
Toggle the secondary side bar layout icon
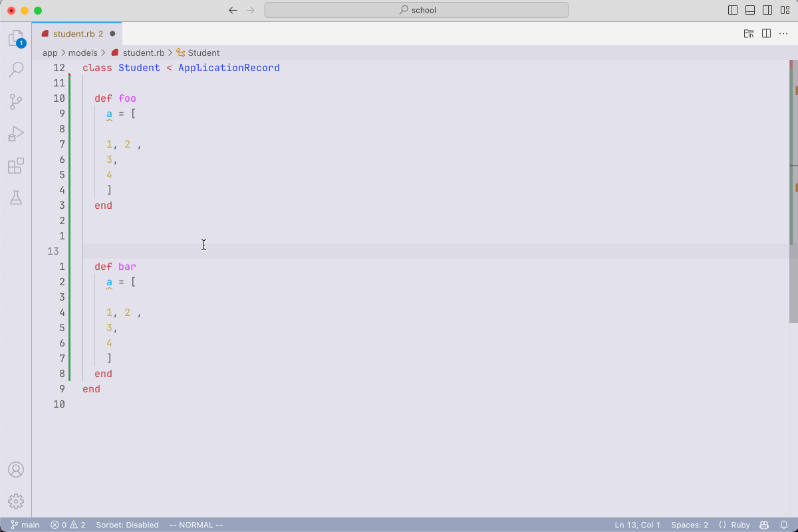click(767, 10)
